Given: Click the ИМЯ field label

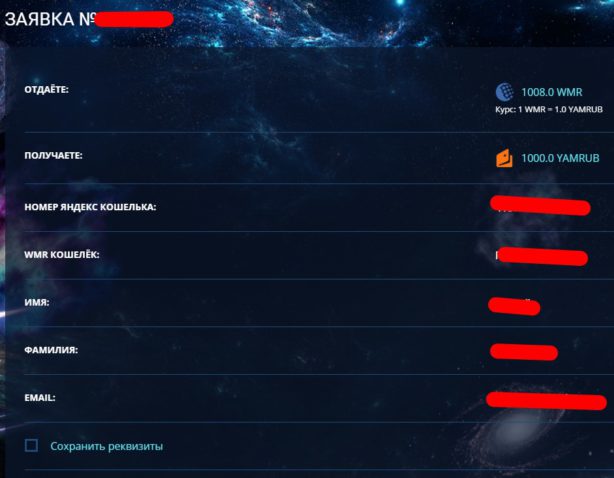Looking at the screenshot, I should coord(37,302).
